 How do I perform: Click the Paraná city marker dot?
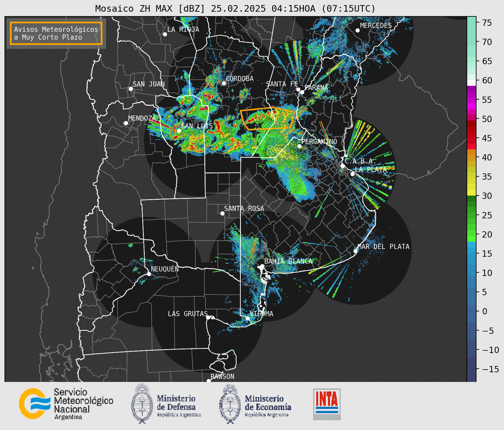pos(302,92)
